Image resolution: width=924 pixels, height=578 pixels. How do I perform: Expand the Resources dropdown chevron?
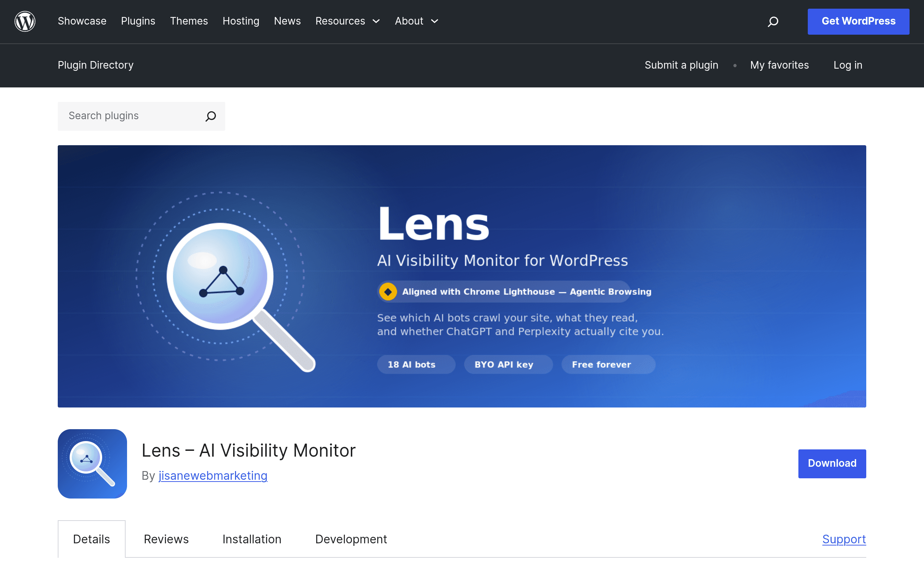pos(376,21)
